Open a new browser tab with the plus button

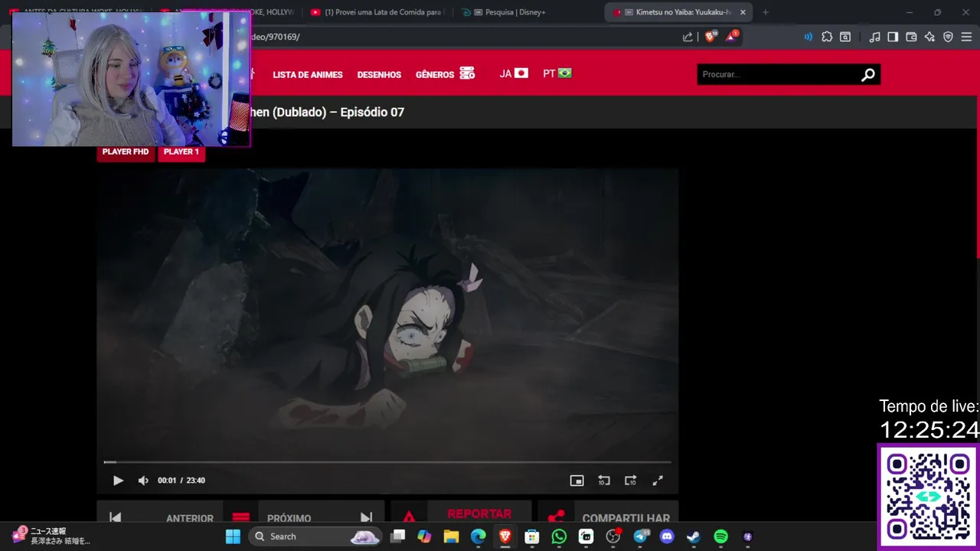click(x=765, y=12)
